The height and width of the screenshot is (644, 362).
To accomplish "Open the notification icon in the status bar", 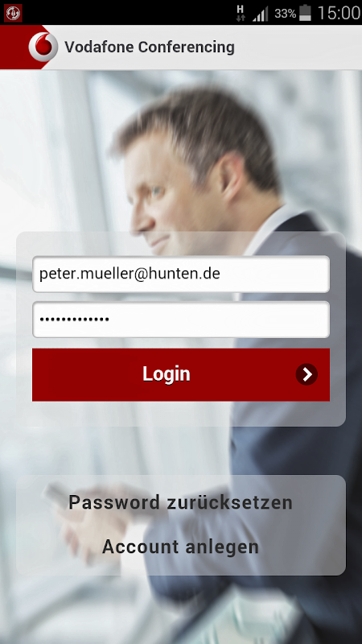I will (13, 13).
